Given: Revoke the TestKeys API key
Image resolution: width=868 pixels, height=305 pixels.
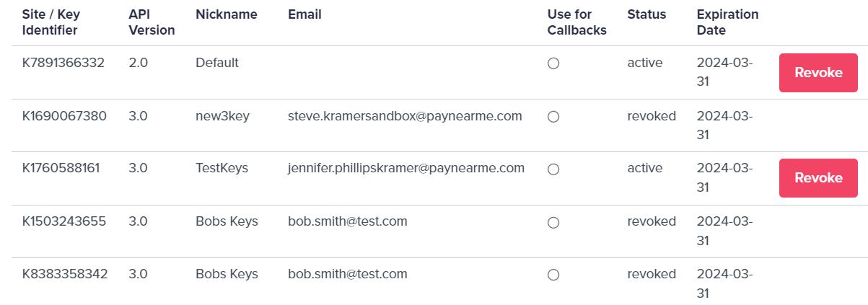Looking at the screenshot, I should 818,178.
